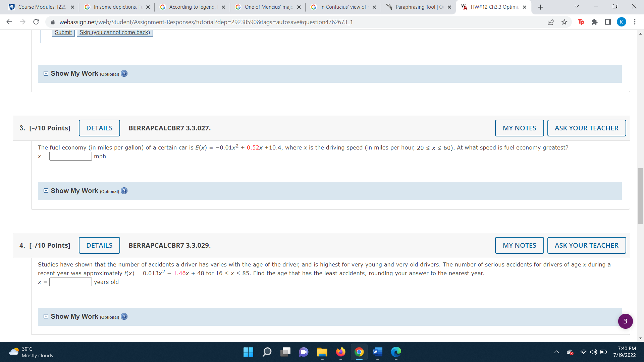644x362 pixels.
Task: Open Microsoft Word from the taskbar
Action: point(377,352)
